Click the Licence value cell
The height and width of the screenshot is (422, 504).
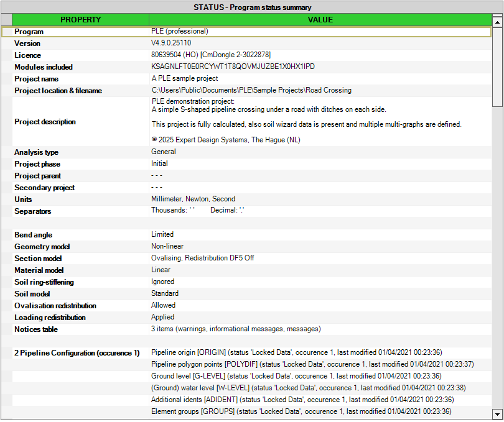[211, 55]
